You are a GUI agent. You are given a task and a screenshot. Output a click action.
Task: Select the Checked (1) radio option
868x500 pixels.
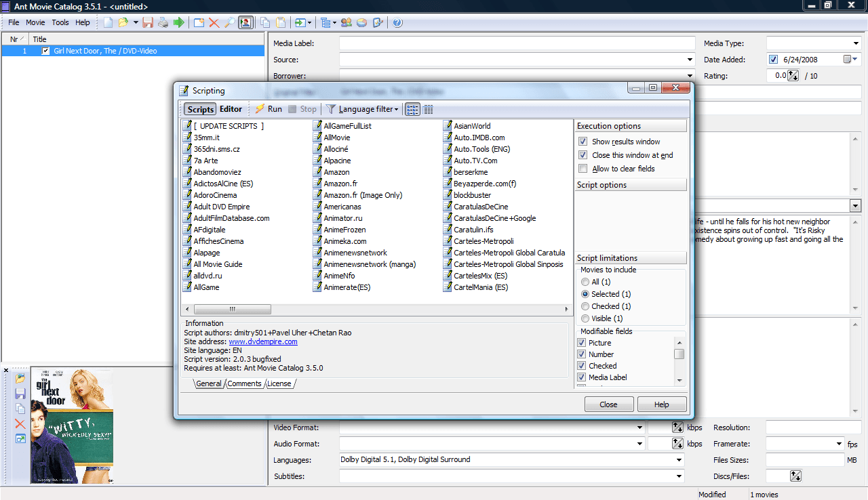click(585, 306)
